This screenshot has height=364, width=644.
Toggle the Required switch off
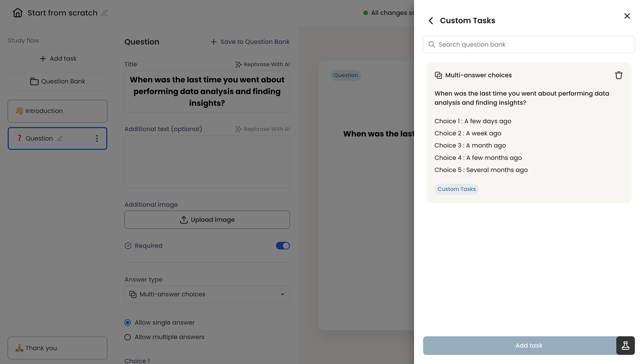click(283, 246)
